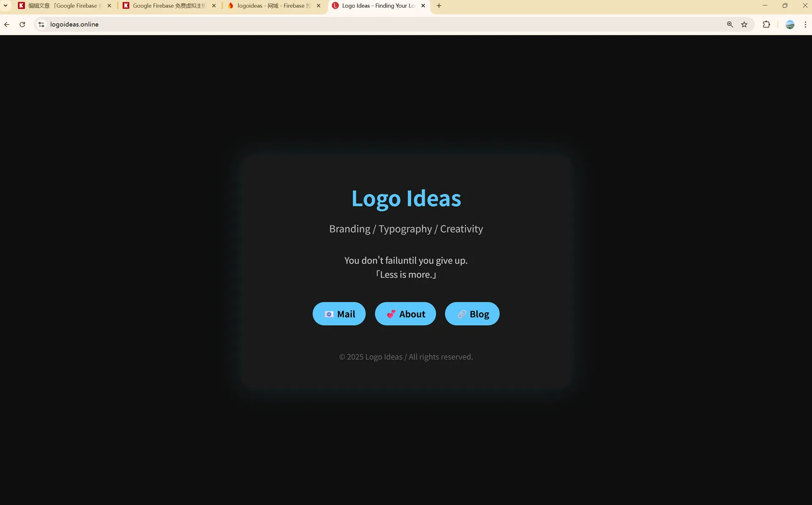Image resolution: width=812 pixels, height=505 pixels.
Task: Click the zoom magnifier icon in address bar
Action: pos(730,25)
